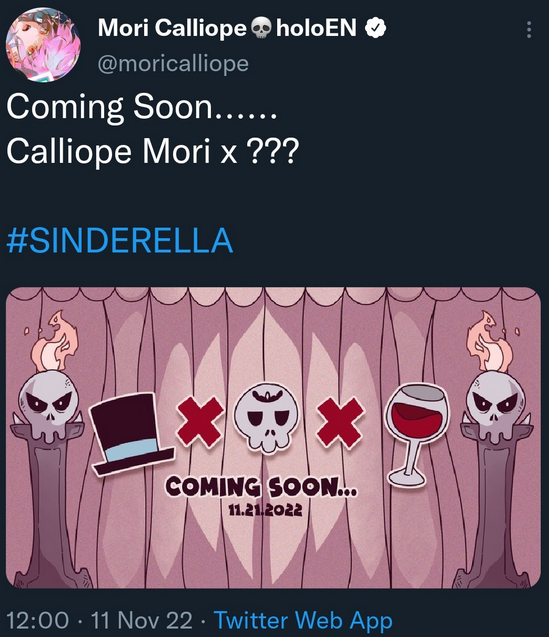Click the Mori Calliope holoEN display name
Image resolution: width=549 pixels, height=637 pixels.
click(228, 28)
